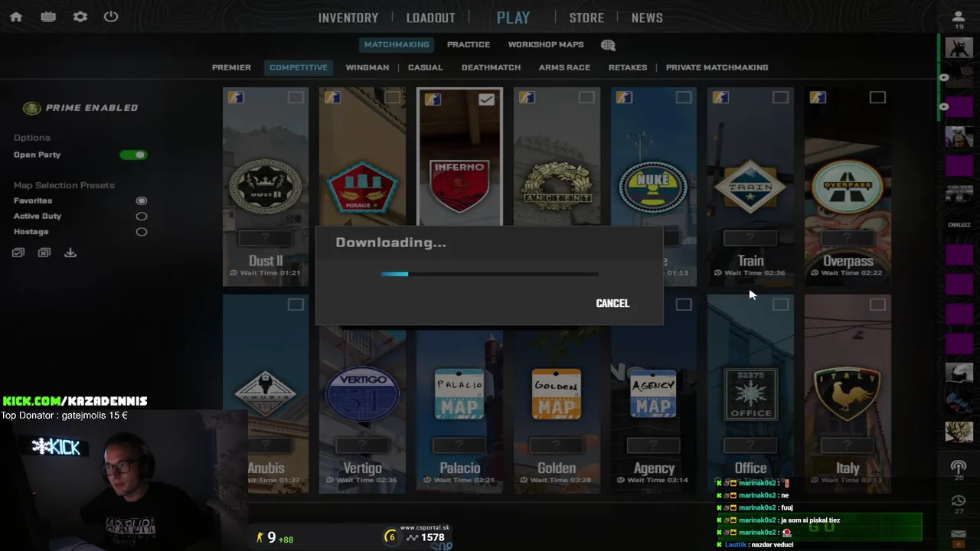The image size is (980, 551).
Task: Click the Nuke map emblem
Action: pyautogui.click(x=654, y=187)
